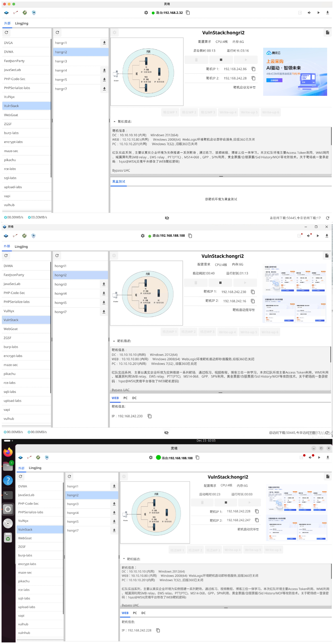Copy target IP 192.168.242.16

coord(253,301)
